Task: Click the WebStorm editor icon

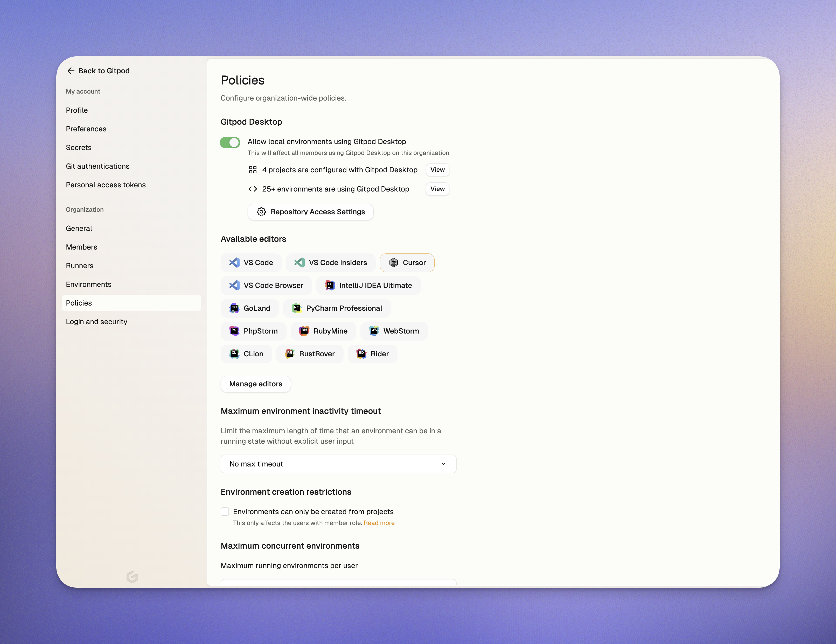Action: click(374, 331)
